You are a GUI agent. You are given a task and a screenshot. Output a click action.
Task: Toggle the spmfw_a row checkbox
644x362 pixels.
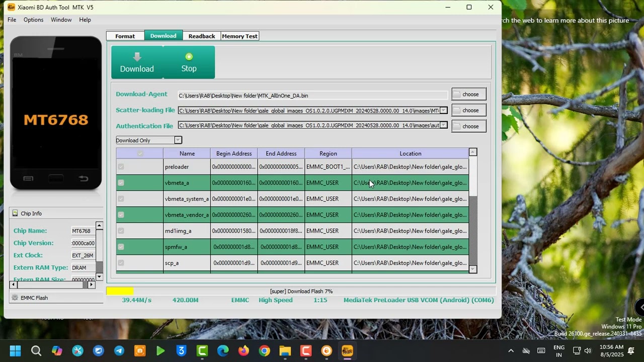[x=121, y=247]
